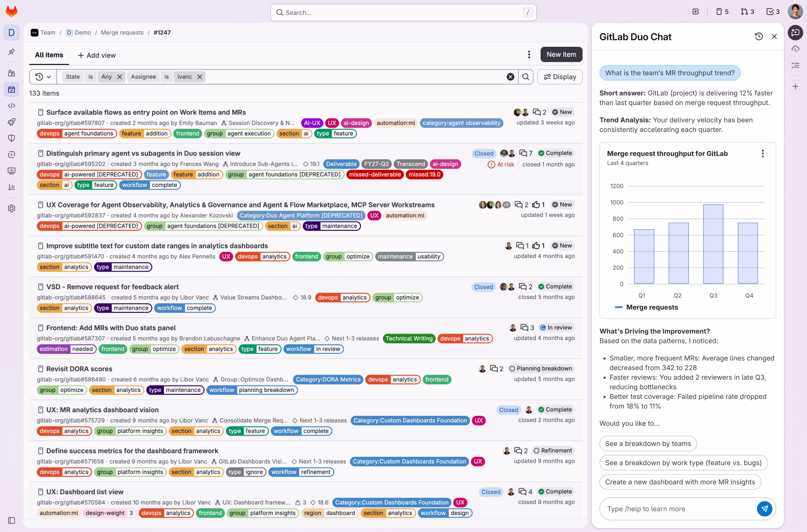Open 'Revisit DORA scores' item
Viewport: 807px width, 532px height.
click(79, 369)
